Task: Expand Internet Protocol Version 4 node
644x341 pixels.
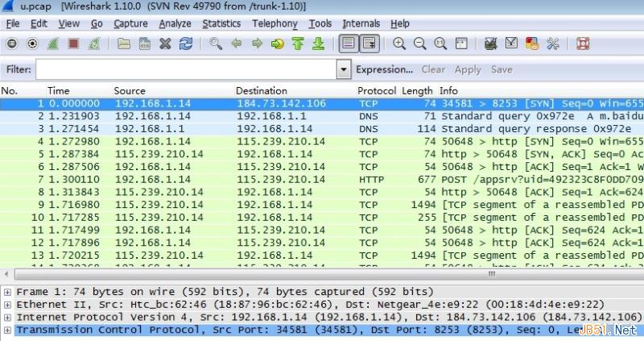Action: tap(7, 318)
